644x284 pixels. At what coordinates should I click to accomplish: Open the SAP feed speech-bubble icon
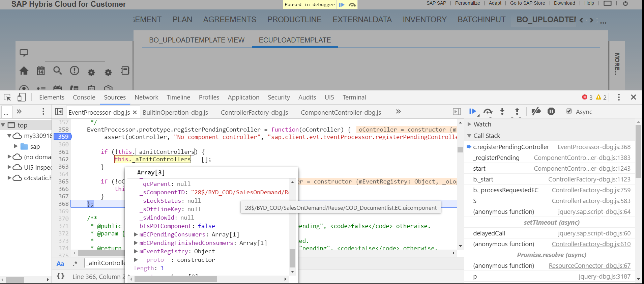(x=24, y=53)
